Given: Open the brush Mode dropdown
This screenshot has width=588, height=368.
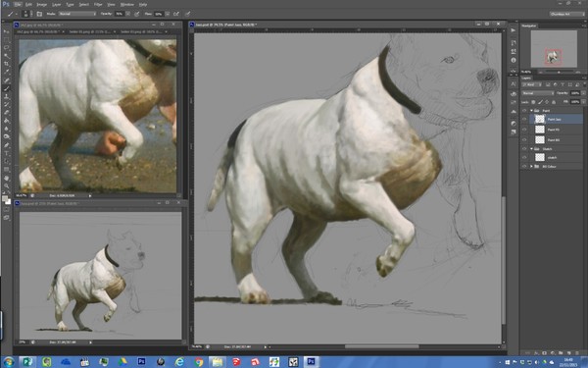Looking at the screenshot, I should (77, 14).
